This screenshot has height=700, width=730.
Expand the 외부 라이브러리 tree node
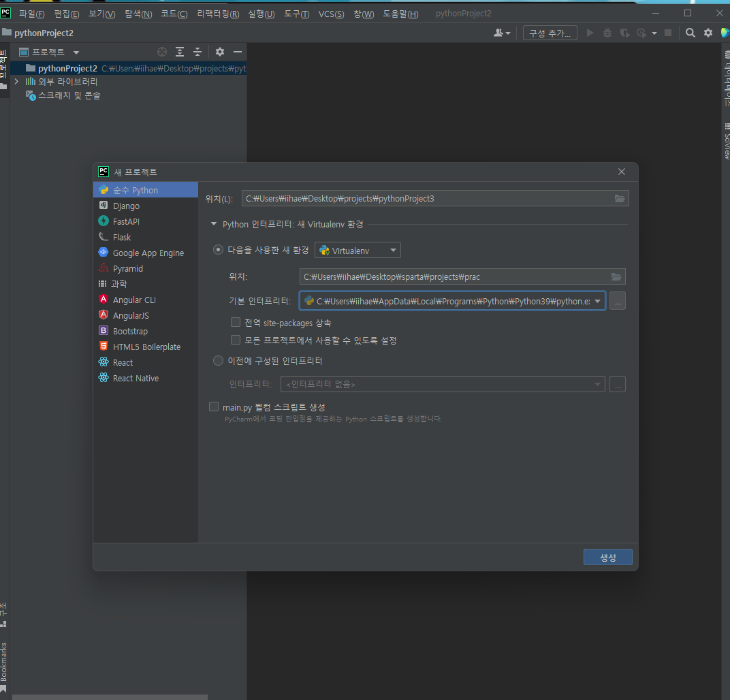click(17, 82)
